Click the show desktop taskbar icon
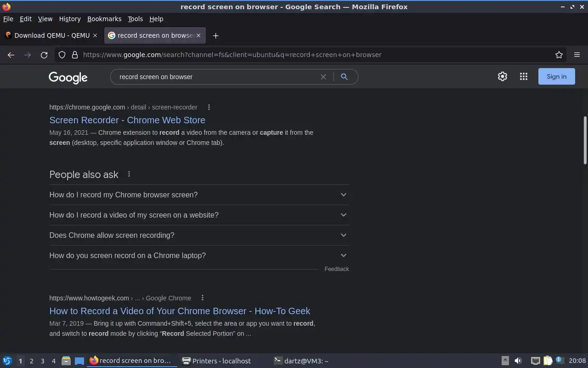The height and width of the screenshot is (368, 588). pos(79,361)
